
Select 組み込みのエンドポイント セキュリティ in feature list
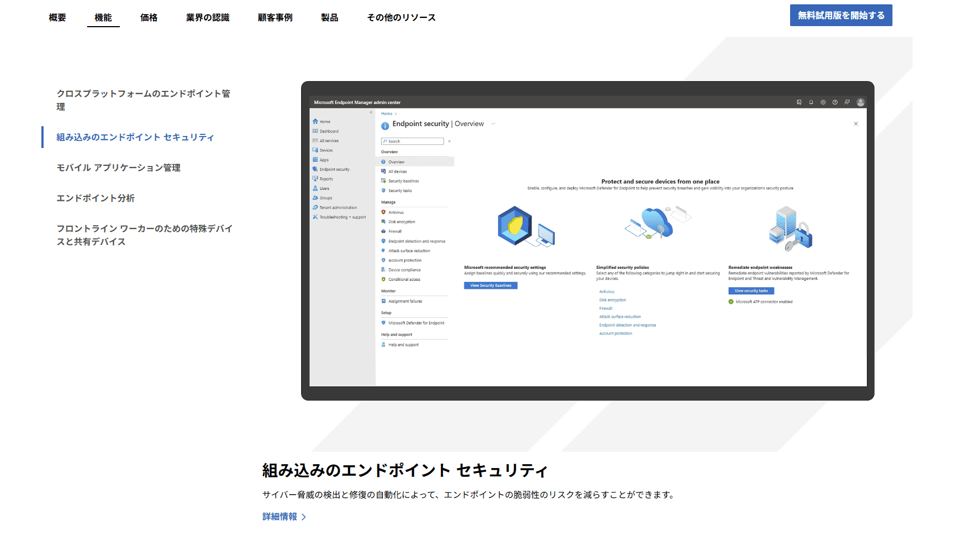click(x=136, y=137)
